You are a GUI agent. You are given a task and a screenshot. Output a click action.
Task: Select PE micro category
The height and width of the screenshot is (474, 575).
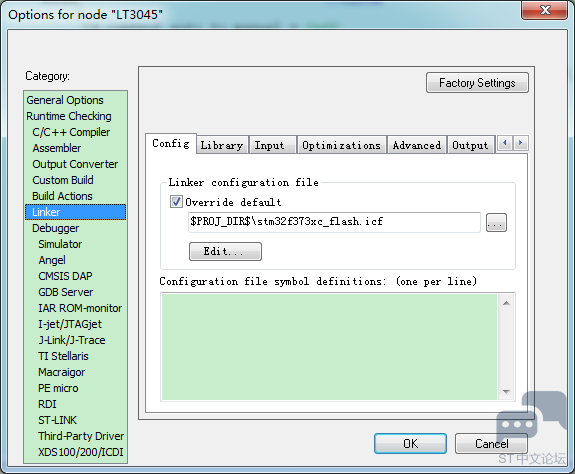tap(58, 388)
